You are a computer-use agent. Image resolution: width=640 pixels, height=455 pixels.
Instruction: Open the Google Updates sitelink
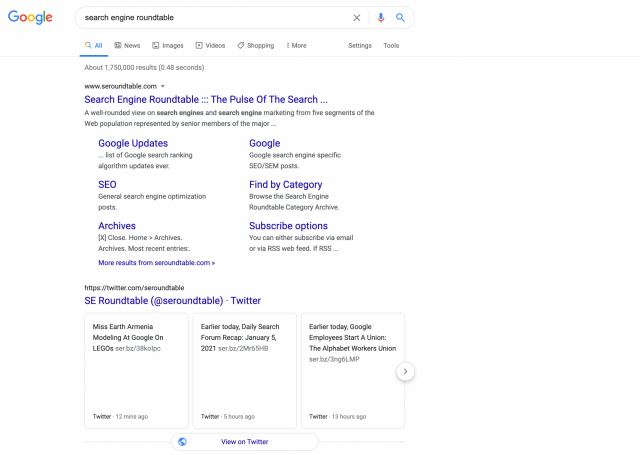(133, 143)
